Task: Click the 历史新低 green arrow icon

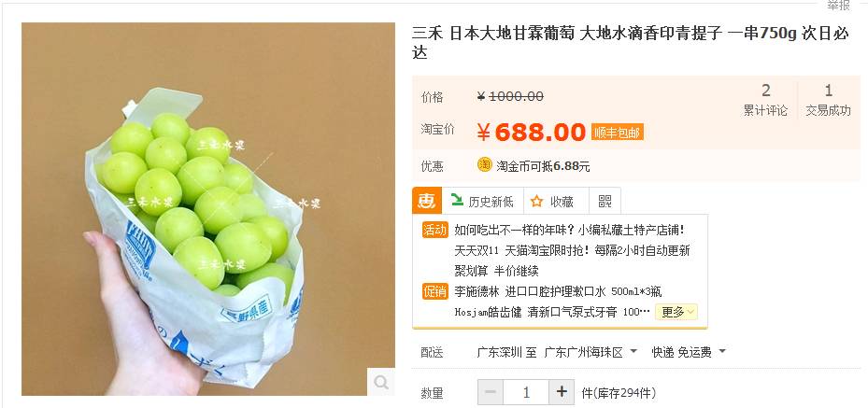Action: click(457, 200)
